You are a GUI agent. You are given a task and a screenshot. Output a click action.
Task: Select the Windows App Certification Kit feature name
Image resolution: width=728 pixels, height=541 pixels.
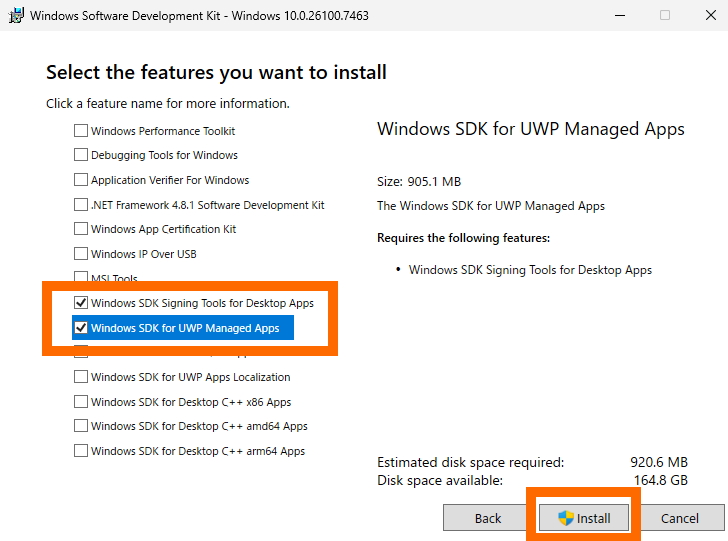click(x=163, y=229)
